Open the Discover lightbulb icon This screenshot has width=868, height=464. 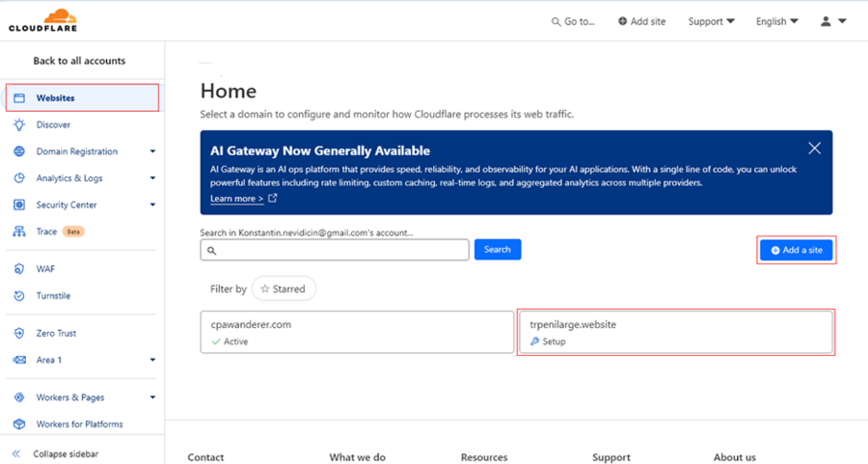coord(19,124)
